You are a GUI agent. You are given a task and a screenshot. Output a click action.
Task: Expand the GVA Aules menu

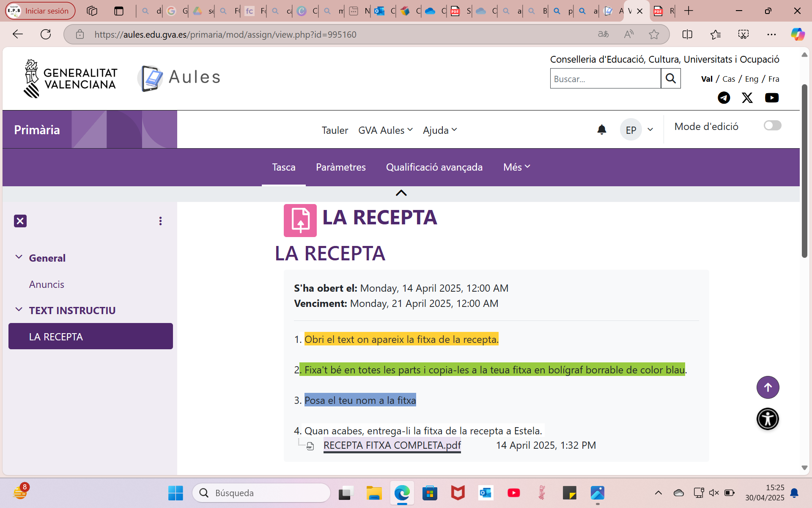click(x=385, y=130)
